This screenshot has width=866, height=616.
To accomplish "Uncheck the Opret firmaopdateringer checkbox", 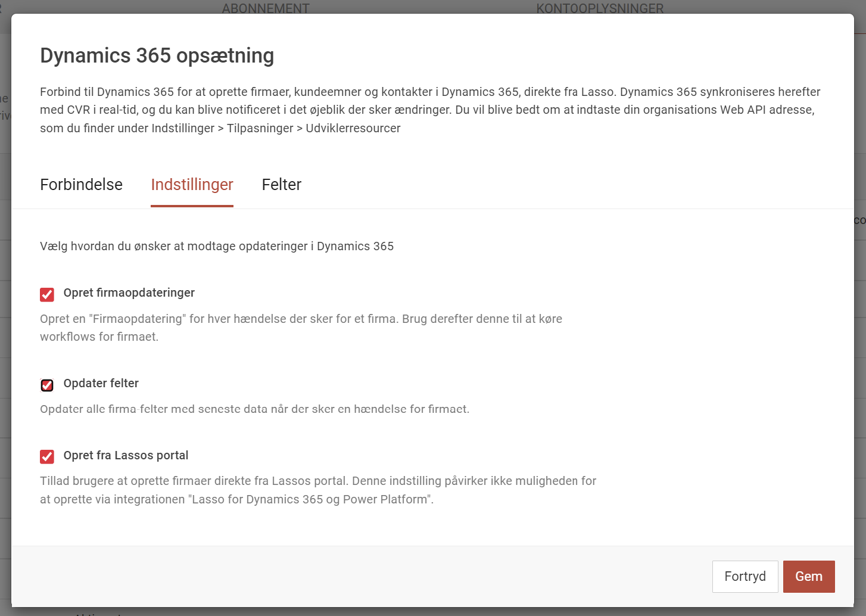I will 47,294.
